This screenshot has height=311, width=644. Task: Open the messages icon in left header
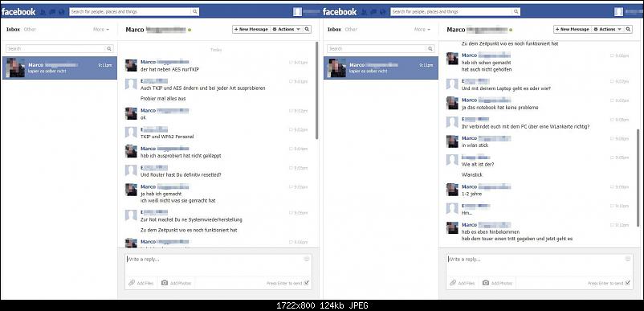coord(52,12)
